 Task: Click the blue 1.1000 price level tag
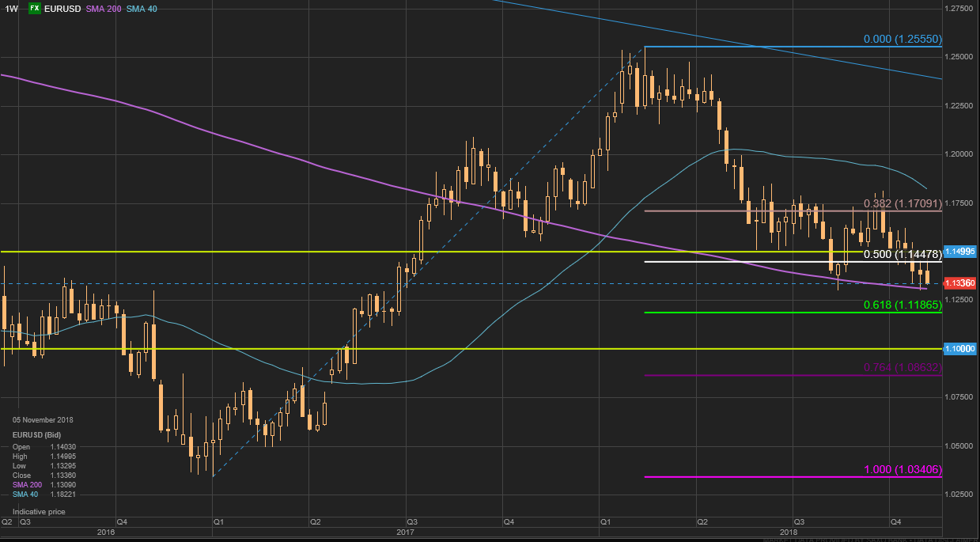coord(960,348)
